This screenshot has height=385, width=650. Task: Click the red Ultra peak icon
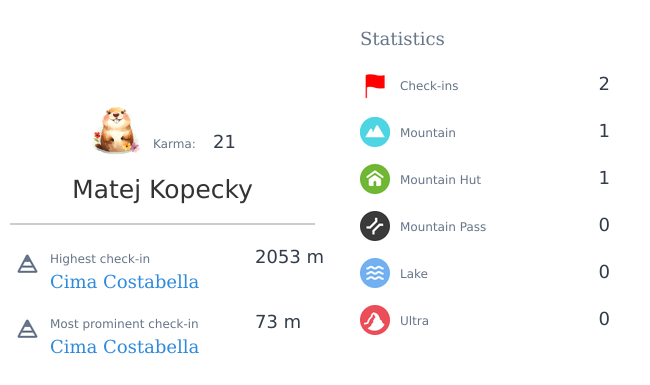click(375, 320)
